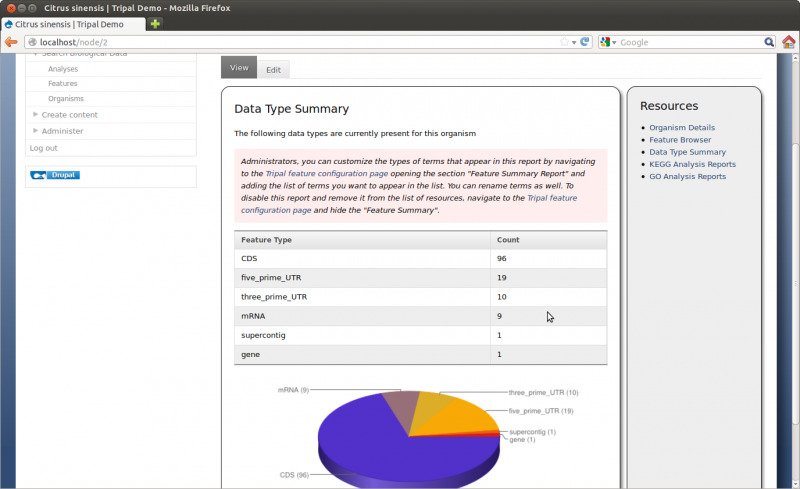The width and height of the screenshot is (800, 489).
Task: Switch to the Edit tab
Action: point(273,70)
